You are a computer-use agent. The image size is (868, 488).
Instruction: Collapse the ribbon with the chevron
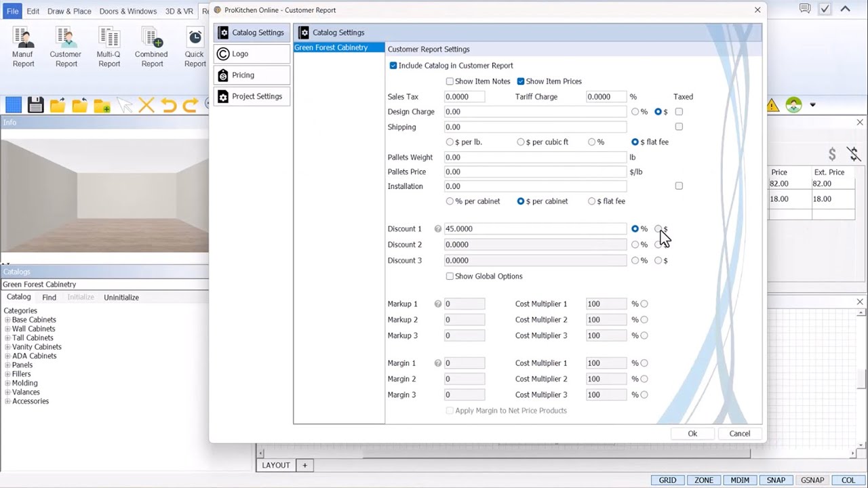pyautogui.click(x=845, y=9)
